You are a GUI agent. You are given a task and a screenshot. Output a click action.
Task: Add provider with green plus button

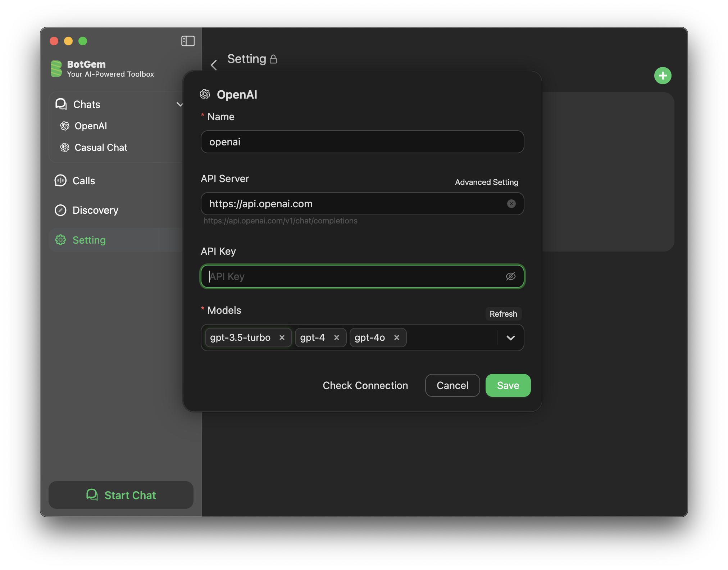pos(663,76)
